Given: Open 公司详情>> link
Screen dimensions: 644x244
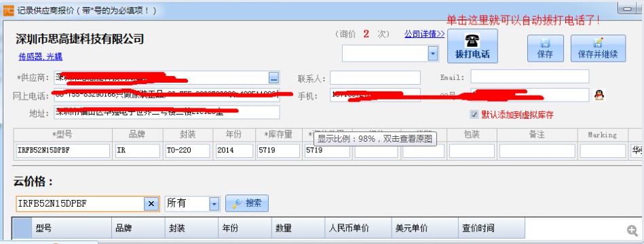Looking at the screenshot, I should click(x=424, y=34).
